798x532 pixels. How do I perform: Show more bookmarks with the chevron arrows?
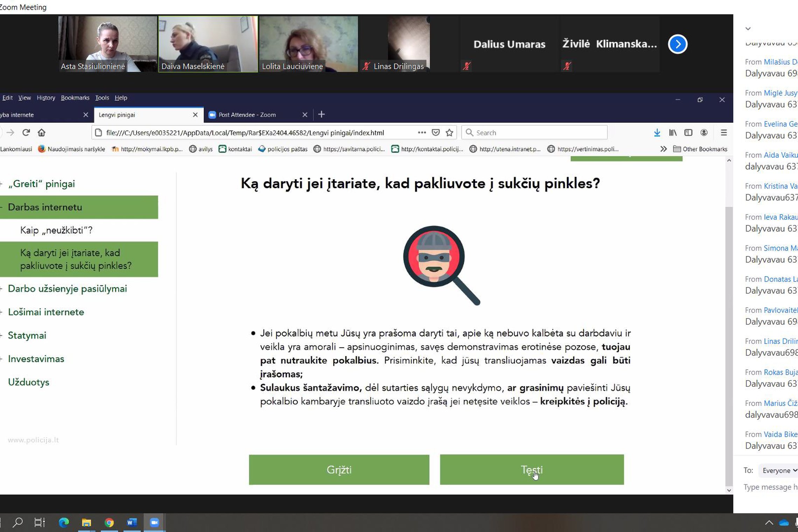tap(663, 149)
